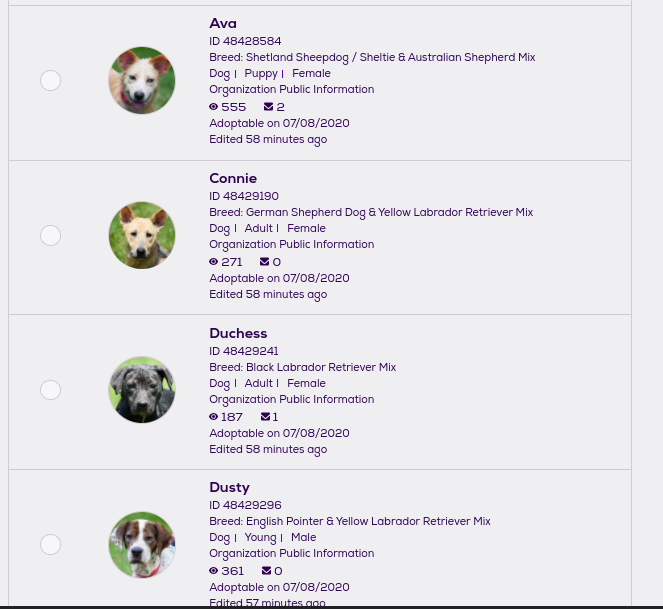Image resolution: width=663 pixels, height=609 pixels.
Task: Click the views eye icon for Ava
Action: [x=214, y=107]
